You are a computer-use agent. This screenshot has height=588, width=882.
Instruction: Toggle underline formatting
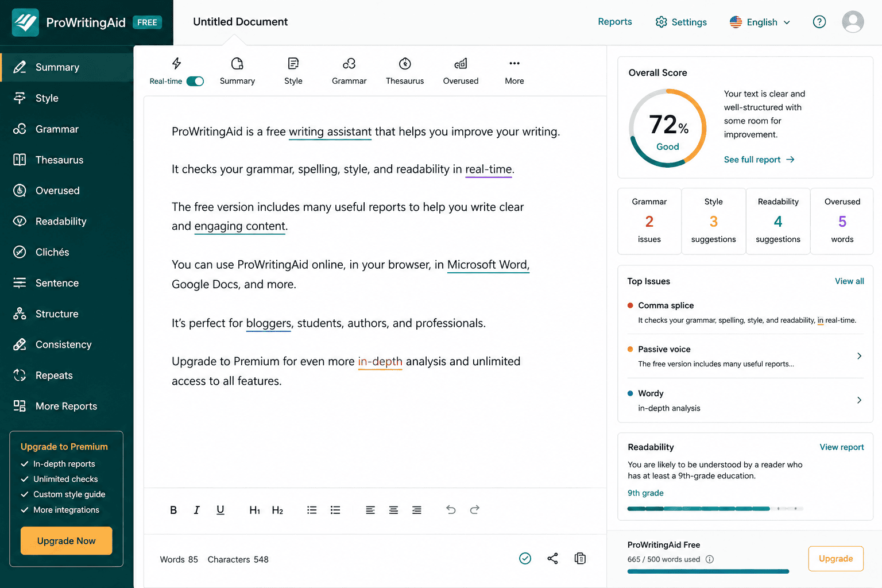point(220,510)
